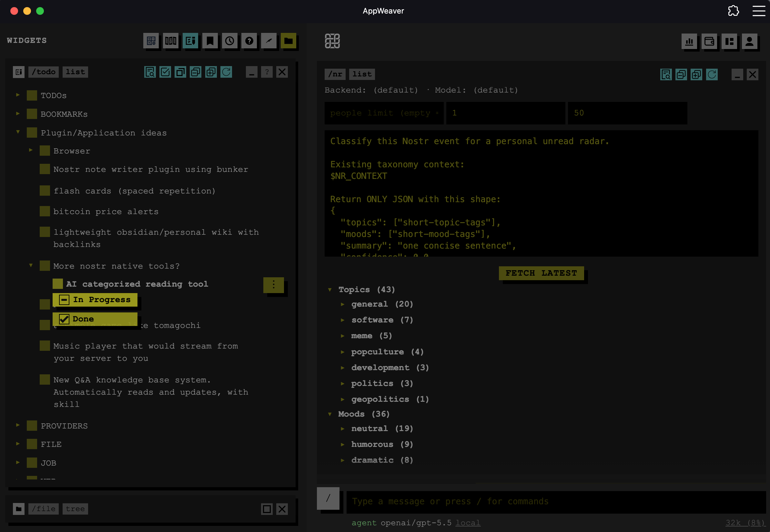Open the user profile icon

[x=750, y=42]
